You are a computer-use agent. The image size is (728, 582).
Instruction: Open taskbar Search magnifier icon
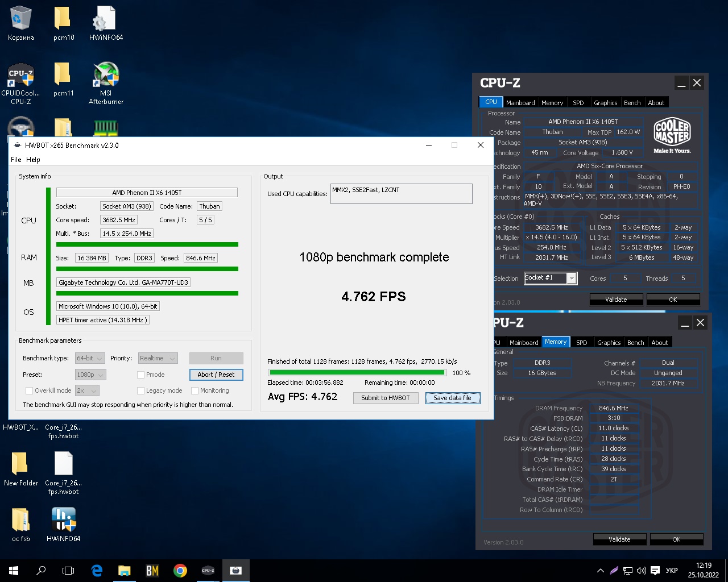point(41,571)
